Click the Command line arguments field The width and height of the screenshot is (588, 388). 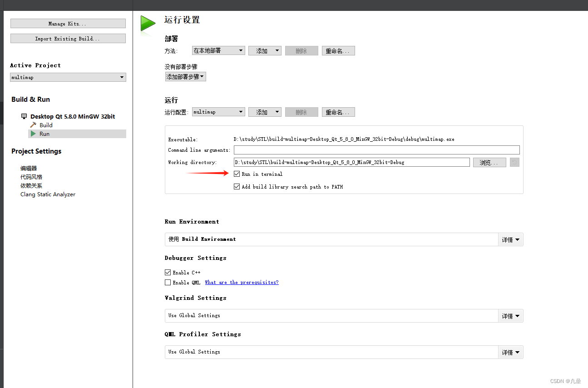(x=376, y=150)
